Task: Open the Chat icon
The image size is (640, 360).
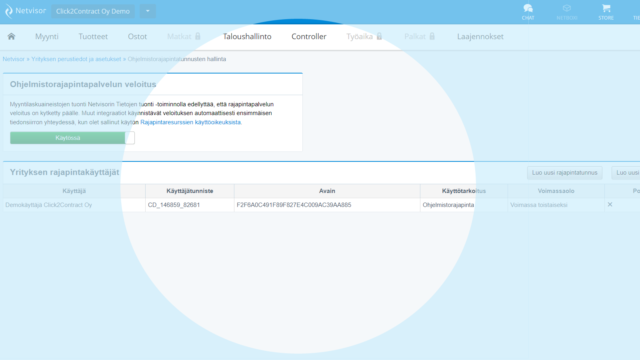Action: click(x=528, y=12)
